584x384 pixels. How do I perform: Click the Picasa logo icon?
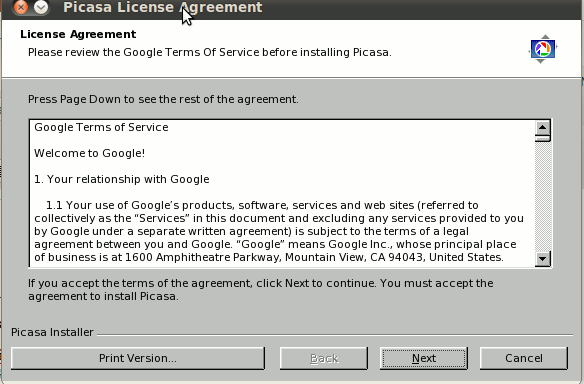[543, 49]
